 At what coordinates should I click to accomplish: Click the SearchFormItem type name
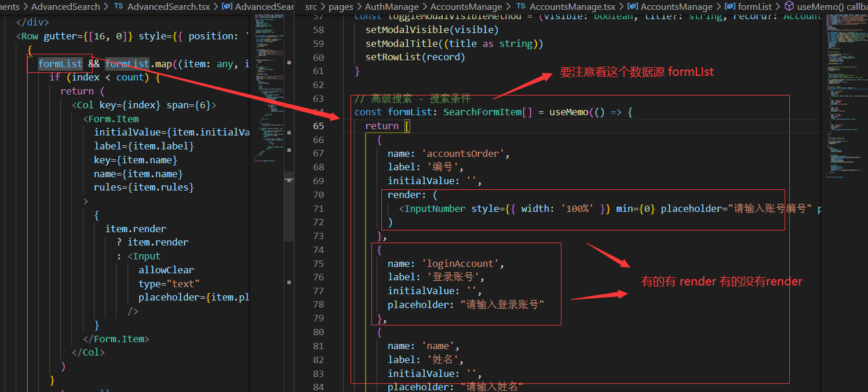point(482,112)
